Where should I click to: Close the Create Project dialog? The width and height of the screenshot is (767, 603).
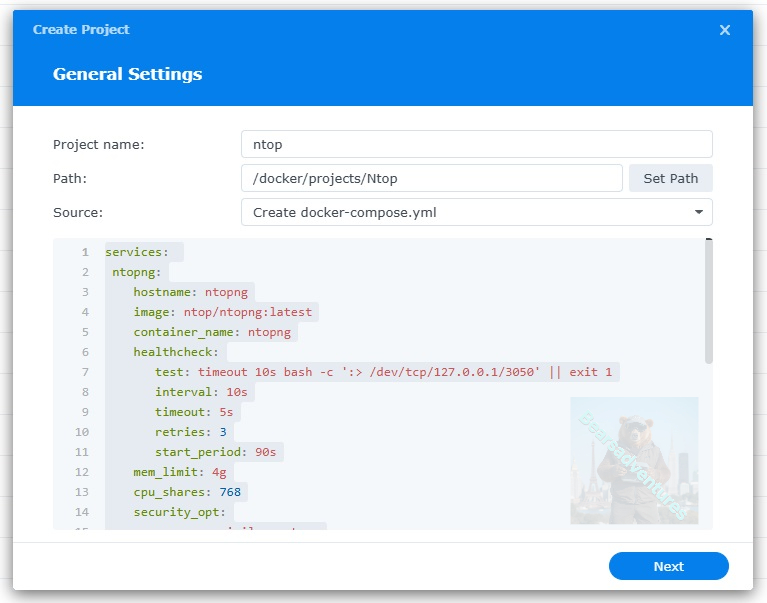pos(725,30)
